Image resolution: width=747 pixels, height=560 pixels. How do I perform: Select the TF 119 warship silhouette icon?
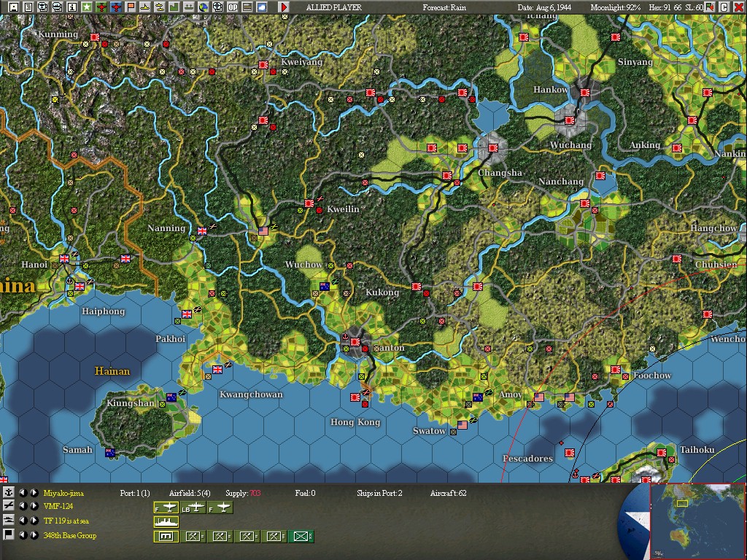[x=166, y=522]
